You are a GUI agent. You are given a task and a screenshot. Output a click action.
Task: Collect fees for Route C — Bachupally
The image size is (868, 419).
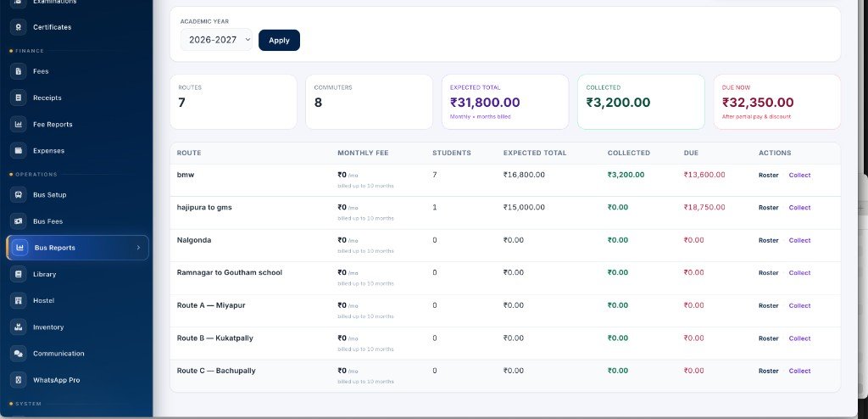click(x=799, y=372)
